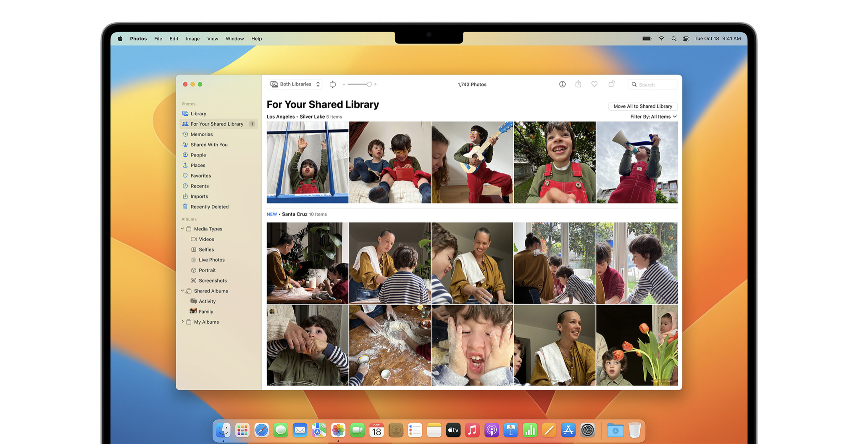Open Safari from the Dock
This screenshot has height=444, width=868.
(261, 430)
